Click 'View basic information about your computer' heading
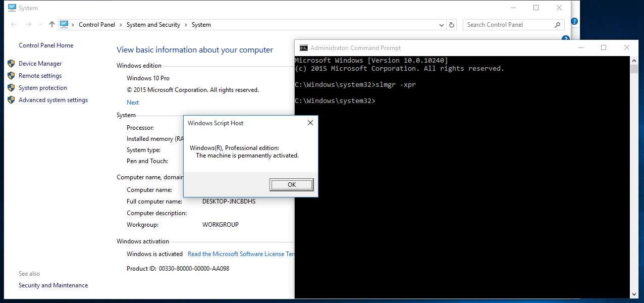The height and width of the screenshot is (303, 644). pyautogui.click(x=195, y=50)
